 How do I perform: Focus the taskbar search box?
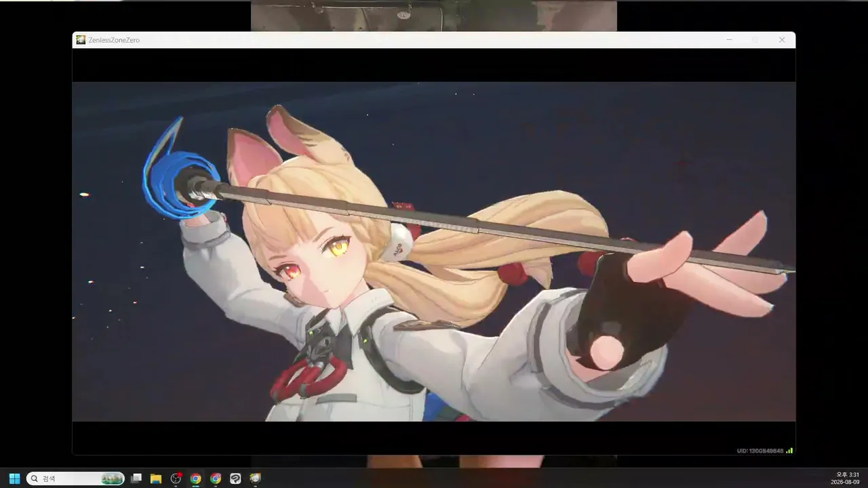(x=75, y=479)
